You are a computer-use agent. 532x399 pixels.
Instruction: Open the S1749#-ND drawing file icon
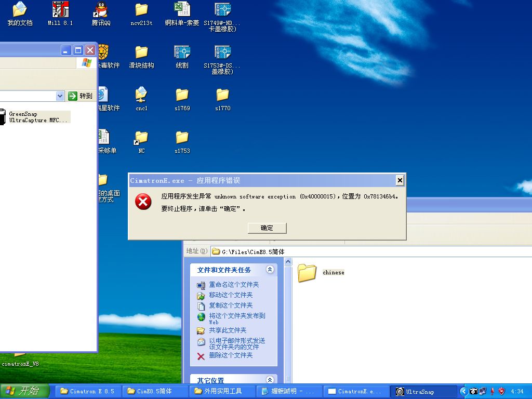coord(222,17)
